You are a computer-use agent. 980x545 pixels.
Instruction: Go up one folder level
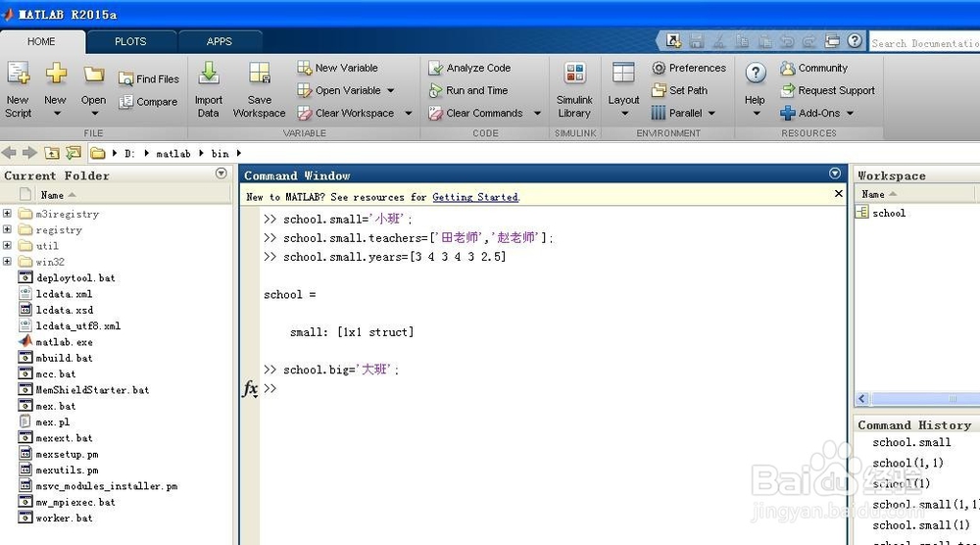[52, 153]
